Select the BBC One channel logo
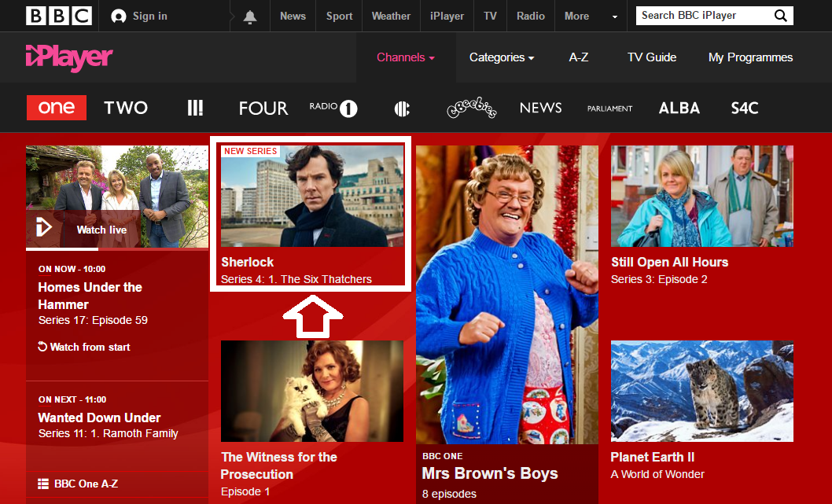 click(x=57, y=108)
